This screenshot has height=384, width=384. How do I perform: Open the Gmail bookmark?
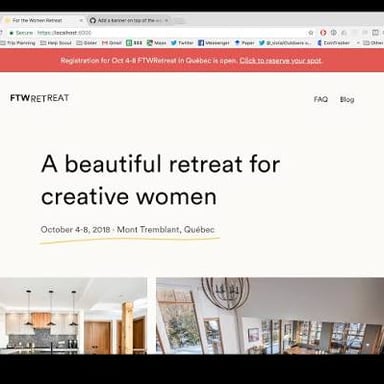coord(112,43)
